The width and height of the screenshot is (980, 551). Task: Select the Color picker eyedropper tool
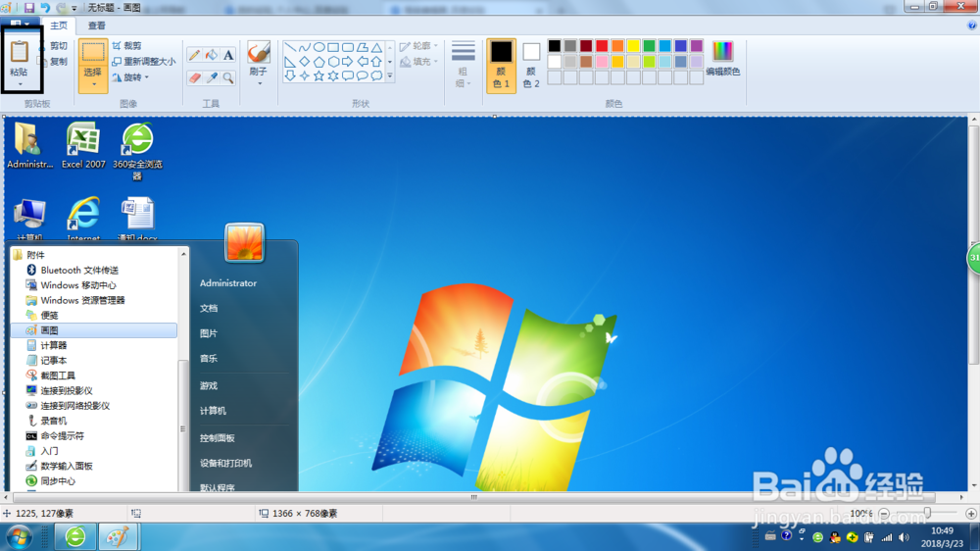(212, 77)
